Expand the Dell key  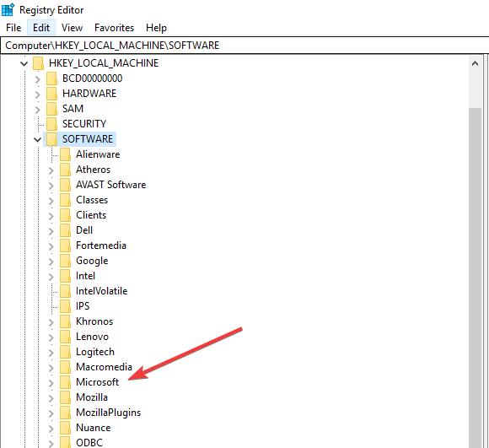click(x=51, y=230)
